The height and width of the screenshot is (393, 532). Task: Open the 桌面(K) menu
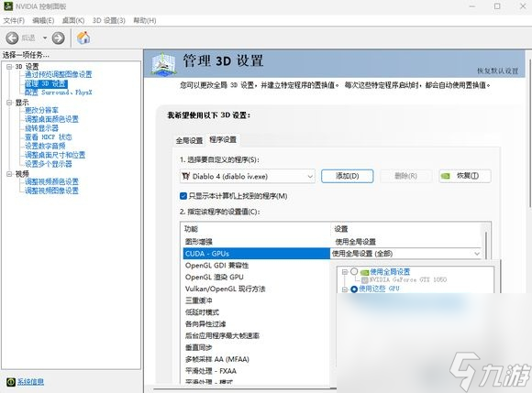73,21
